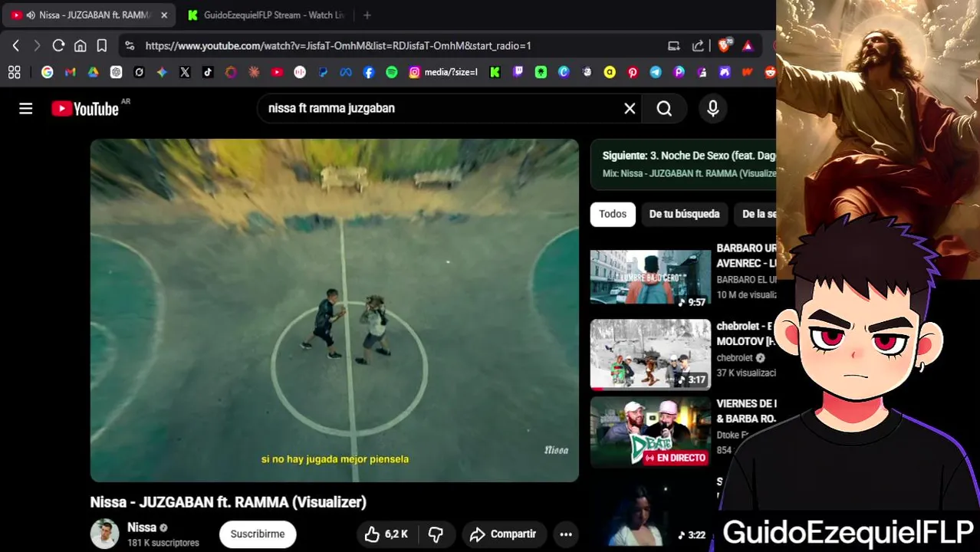The width and height of the screenshot is (980, 552).
Task: Open a new browser tab
Action: point(367,15)
